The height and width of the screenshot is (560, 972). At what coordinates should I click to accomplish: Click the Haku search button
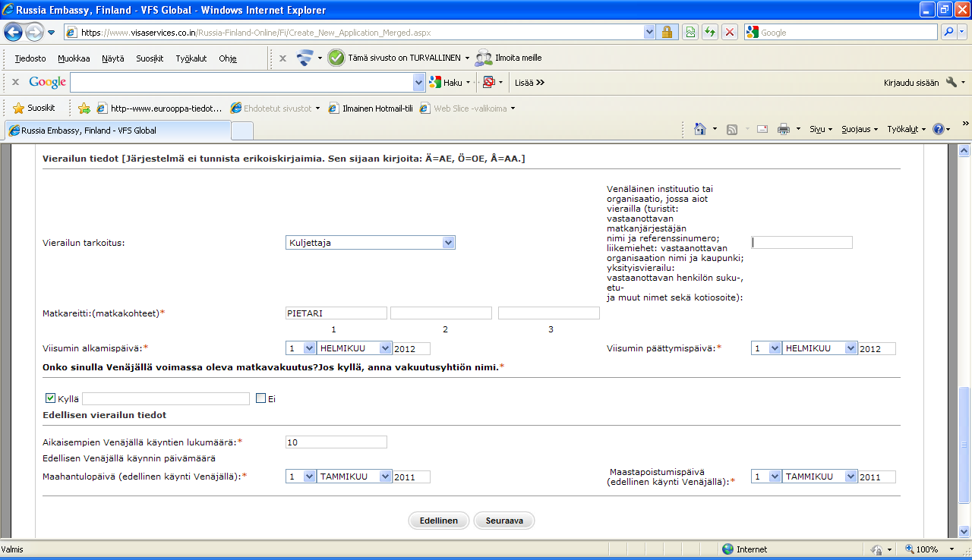pyautogui.click(x=446, y=82)
